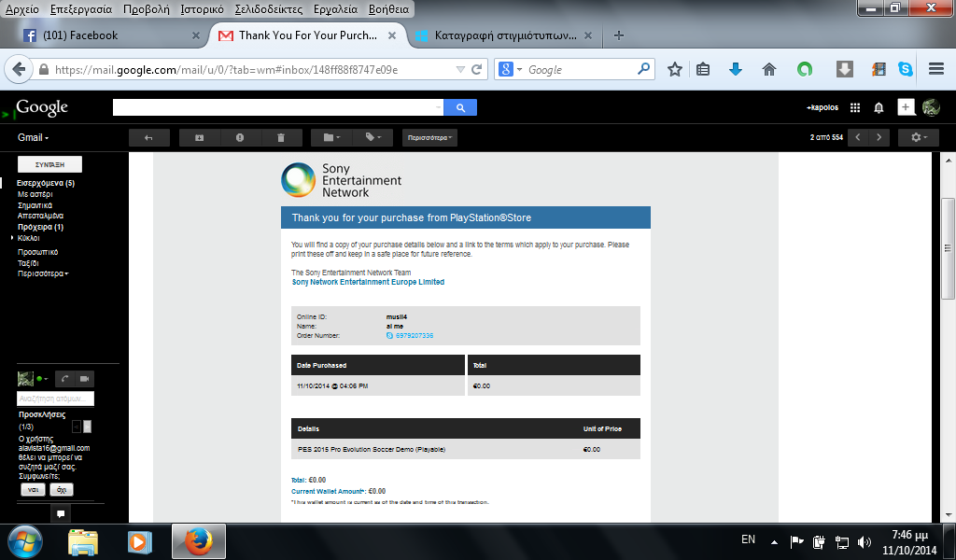Open the Firefox hamburger menu
Image resolution: width=956 pixels, height=560 pixels.
pos(936,69)
